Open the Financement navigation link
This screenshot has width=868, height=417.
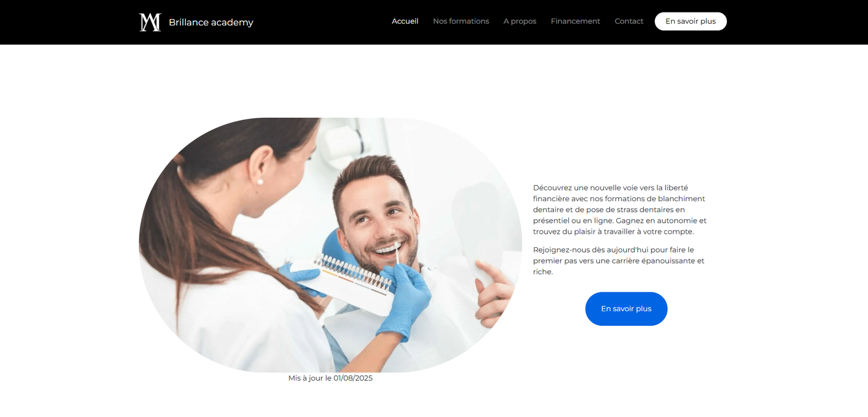576,21
